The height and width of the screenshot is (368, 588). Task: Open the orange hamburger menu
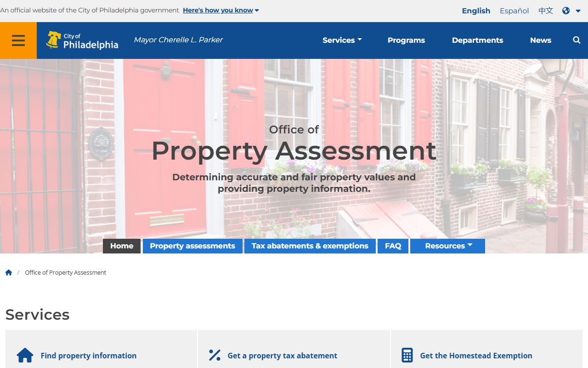18,40
